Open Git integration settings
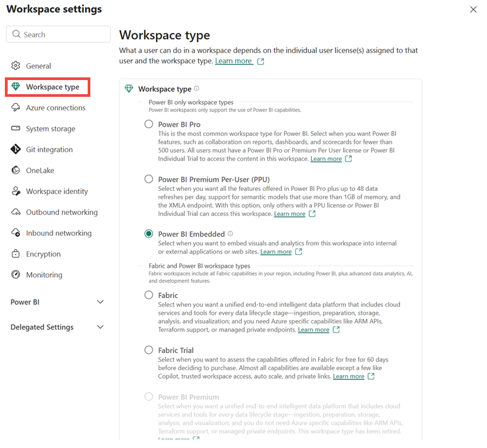The image size is (487, 448). (49, 149)
